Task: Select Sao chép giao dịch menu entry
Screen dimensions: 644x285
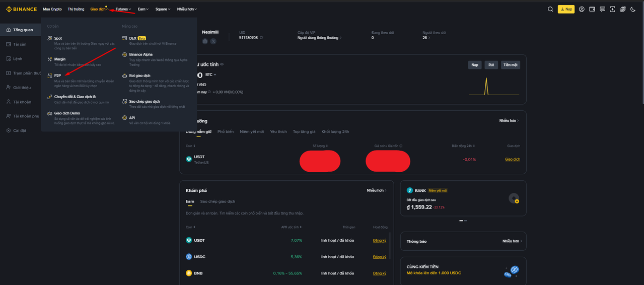Action: point(145,101)
